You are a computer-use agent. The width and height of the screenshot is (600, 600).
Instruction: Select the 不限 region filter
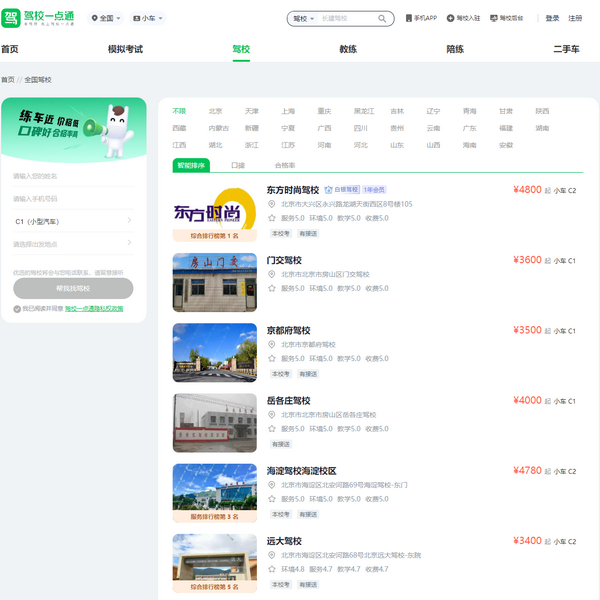[x=179, y=111]
